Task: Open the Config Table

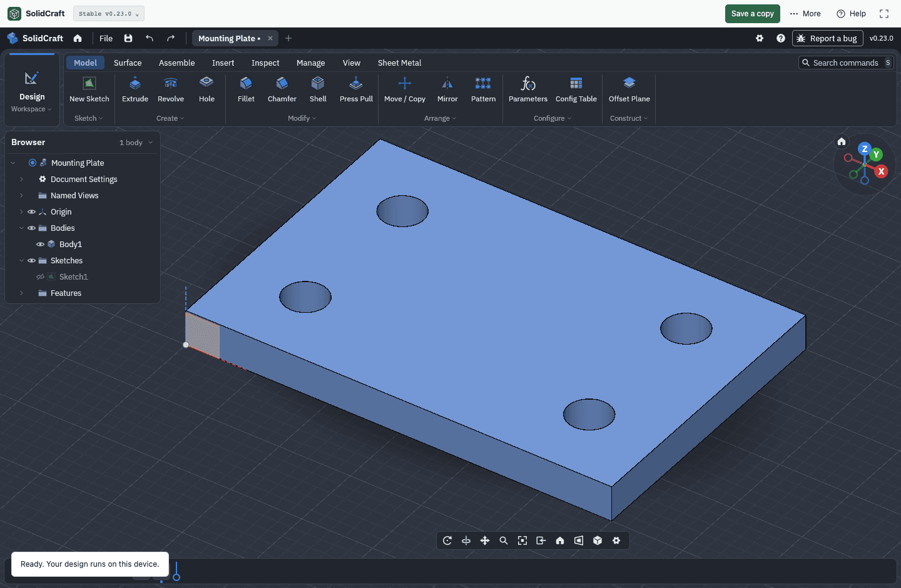Action: coord(576,89)
